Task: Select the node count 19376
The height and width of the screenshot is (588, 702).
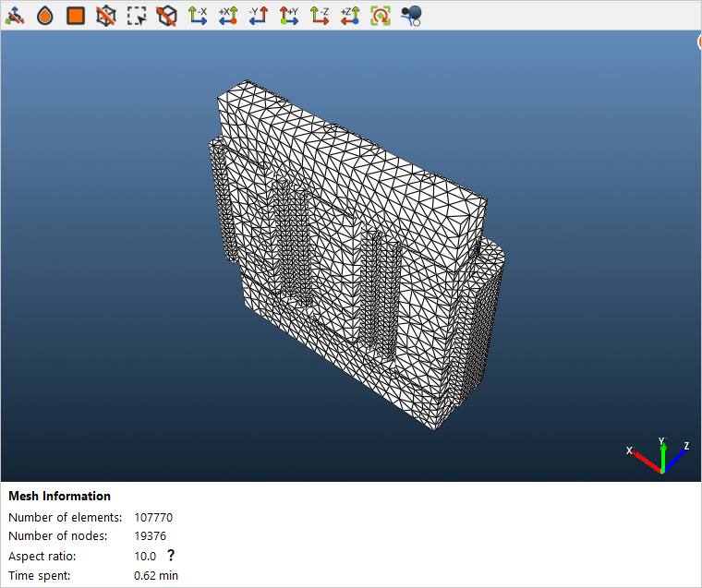Action: (150, 535)
